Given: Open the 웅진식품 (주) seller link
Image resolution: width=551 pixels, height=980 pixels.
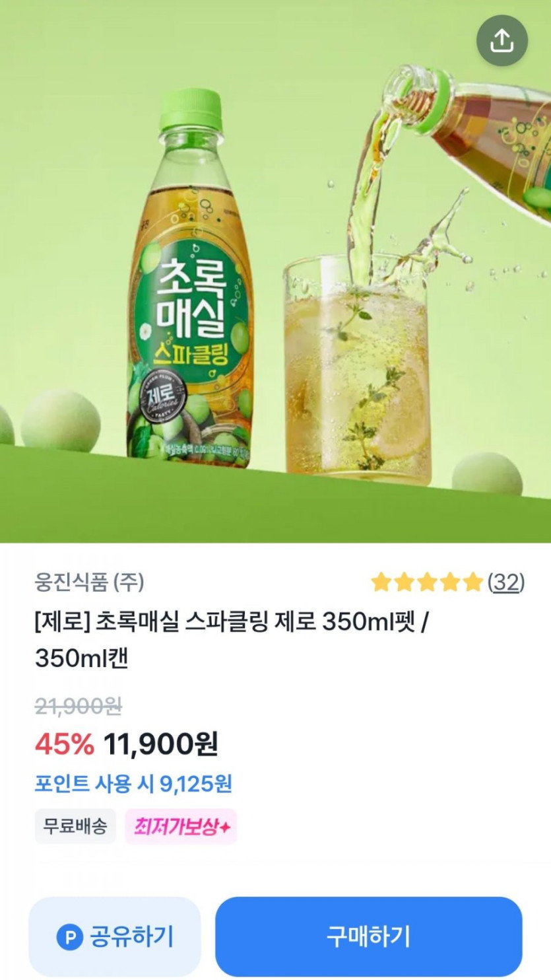Looking at the screenshot, I should [x=89, y=582].
